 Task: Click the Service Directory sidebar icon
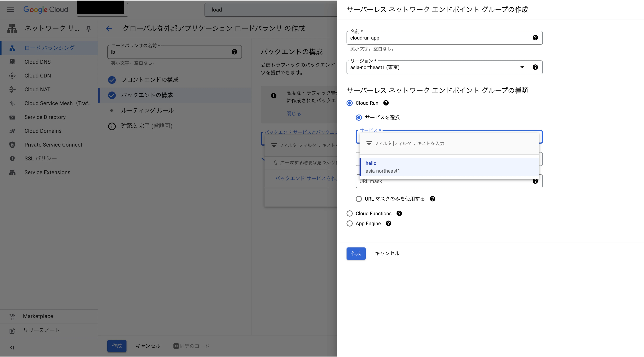pos(12,117)
